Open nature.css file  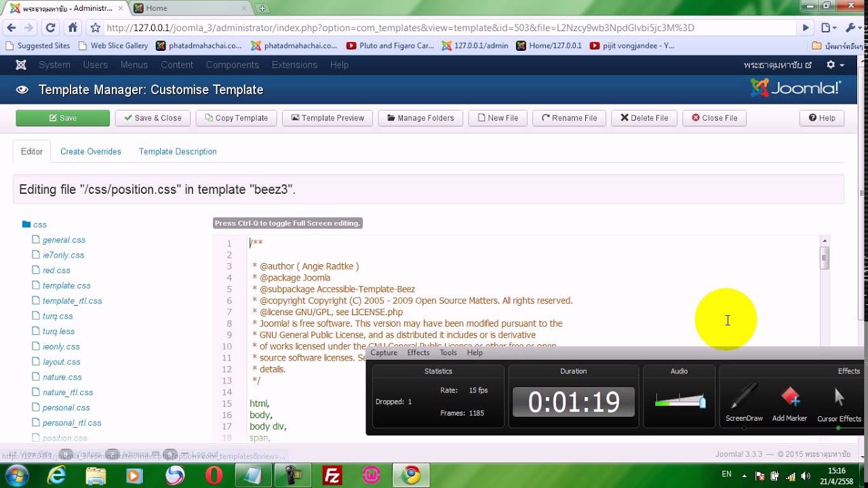coord(62,377)
